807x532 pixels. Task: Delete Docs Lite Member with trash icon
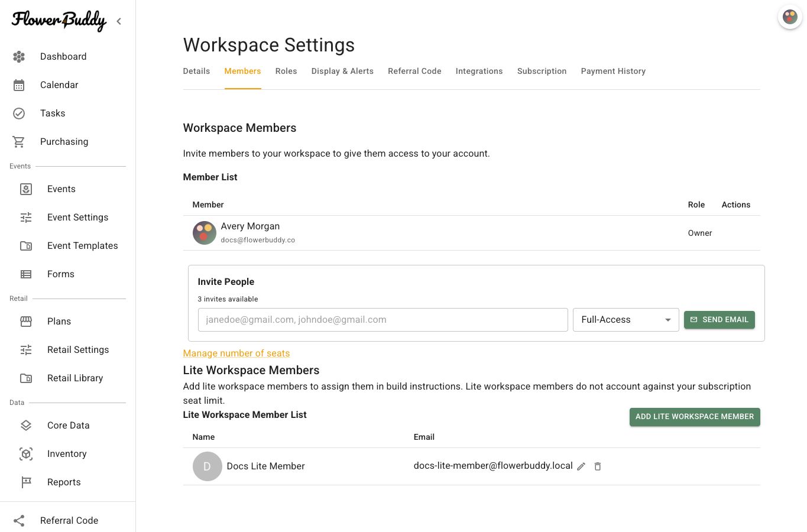click(x=598, y=466)
